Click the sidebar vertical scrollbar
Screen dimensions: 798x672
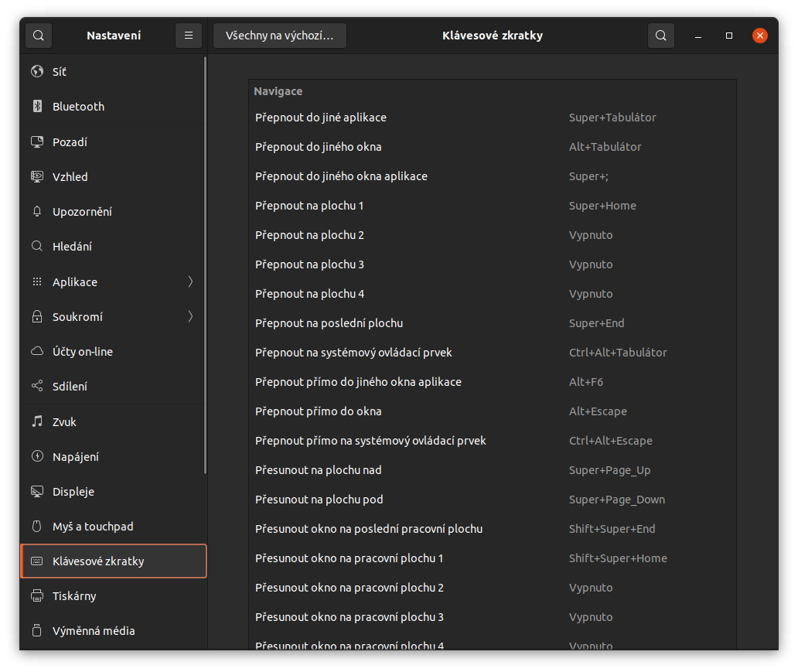click(x=205, y=263)
